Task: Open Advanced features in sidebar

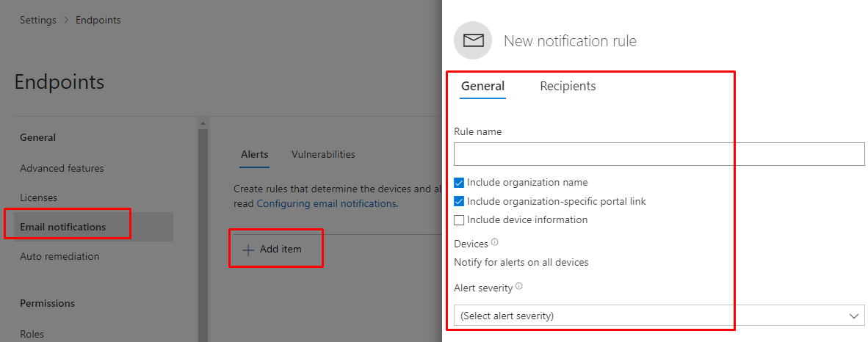Action: click(x=62, y=168)
